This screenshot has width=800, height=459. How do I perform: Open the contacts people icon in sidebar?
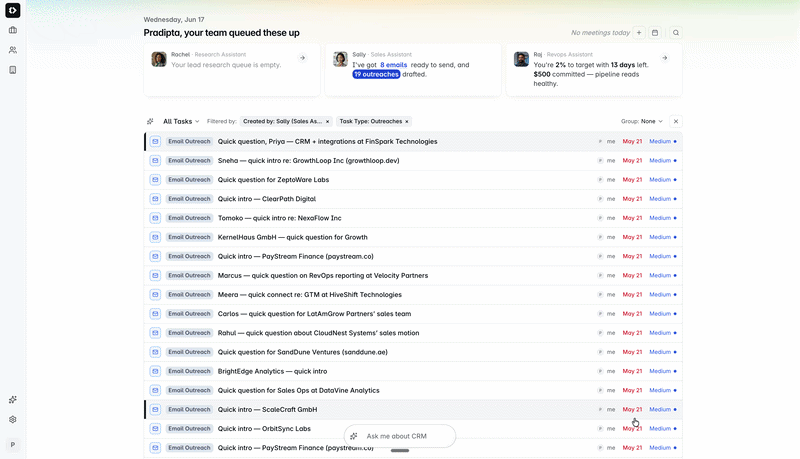(x=13, y=50)
